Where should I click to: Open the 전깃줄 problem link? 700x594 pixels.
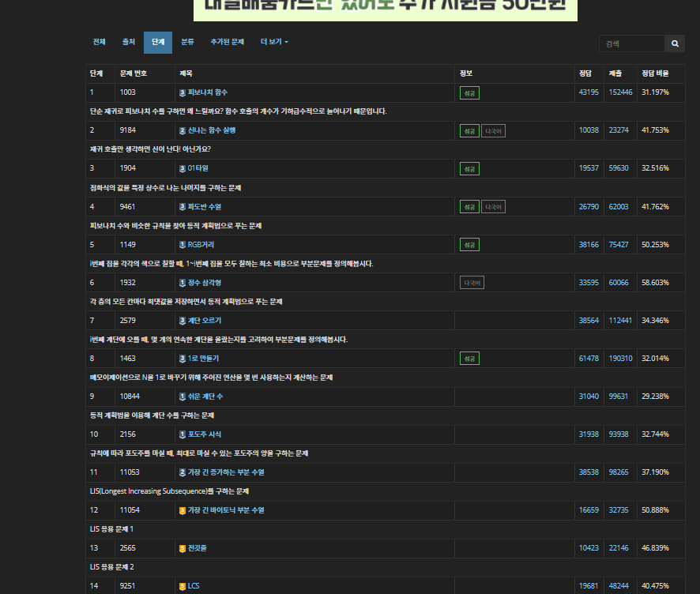pos(198,548)
